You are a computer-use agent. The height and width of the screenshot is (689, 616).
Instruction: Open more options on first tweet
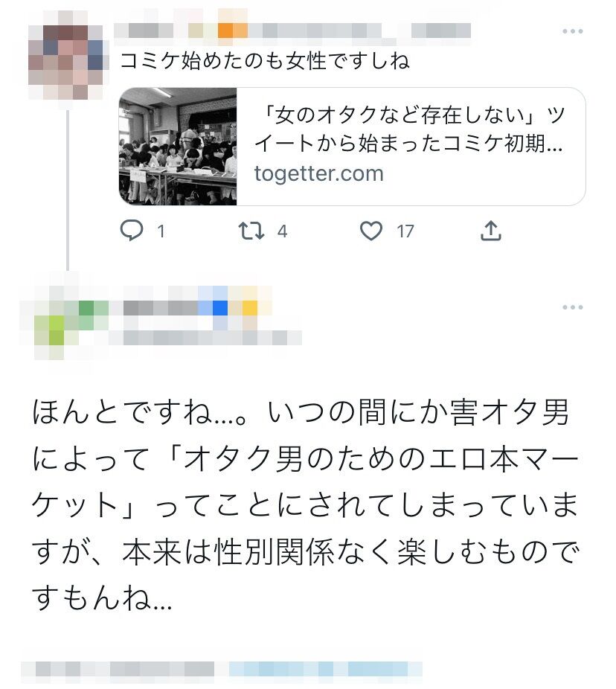point(573,31)
